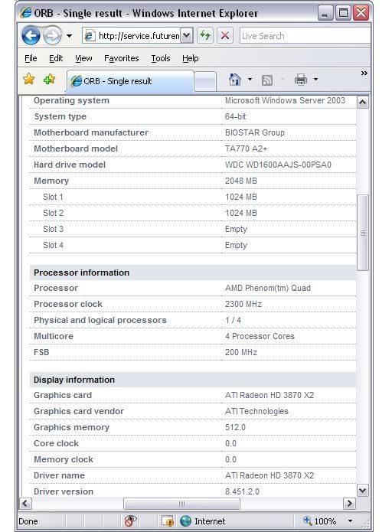This screenshot has width=392, height=532.
Task: Click the Add to Favorites icon
Action: point(50,80)
